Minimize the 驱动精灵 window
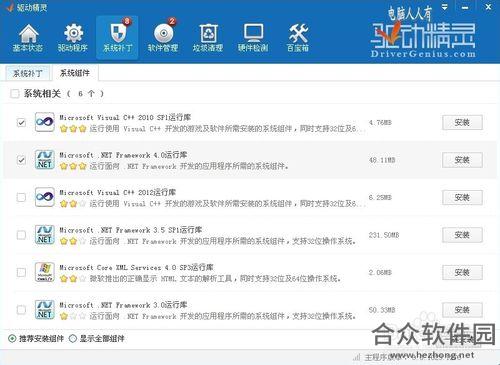 point(465,7)
